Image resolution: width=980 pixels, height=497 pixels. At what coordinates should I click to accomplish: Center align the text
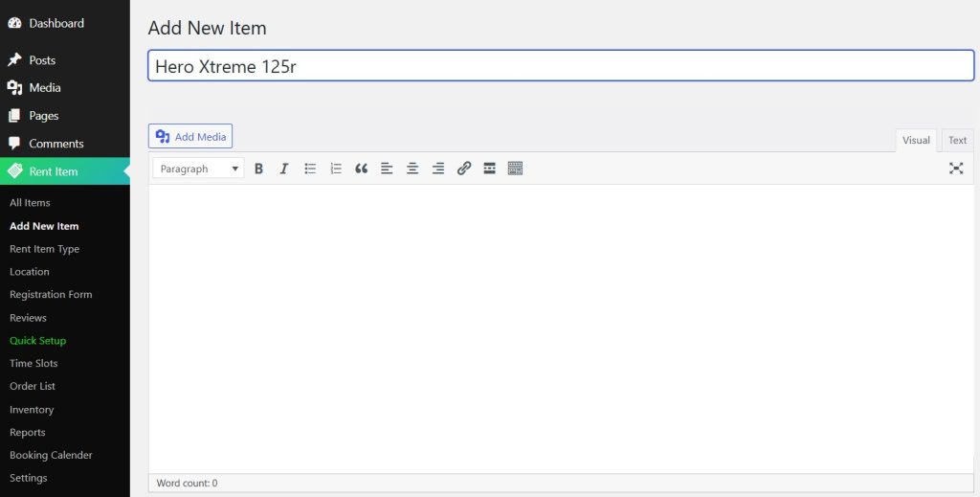[x=412, y=169]
